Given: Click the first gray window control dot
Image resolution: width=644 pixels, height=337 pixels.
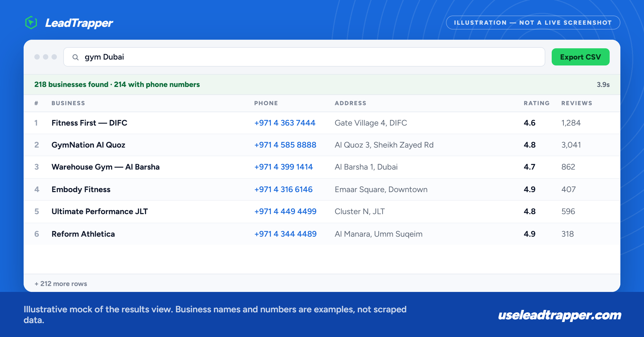Looking at the screenshot, I should click(37, 57).
